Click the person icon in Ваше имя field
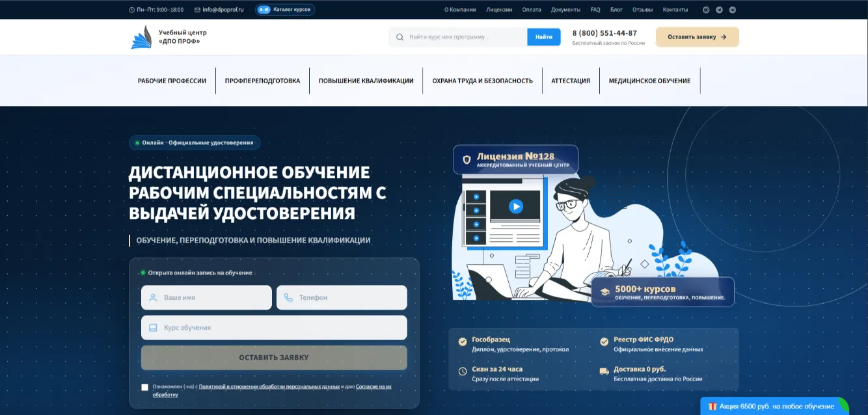Screen dimensions: 868x415 click(x=153, y=297)
